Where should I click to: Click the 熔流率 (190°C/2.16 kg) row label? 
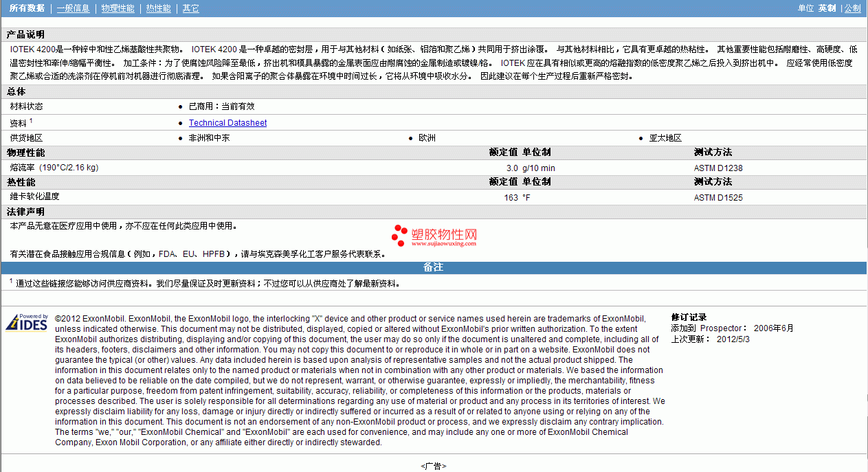coord(54,168)
